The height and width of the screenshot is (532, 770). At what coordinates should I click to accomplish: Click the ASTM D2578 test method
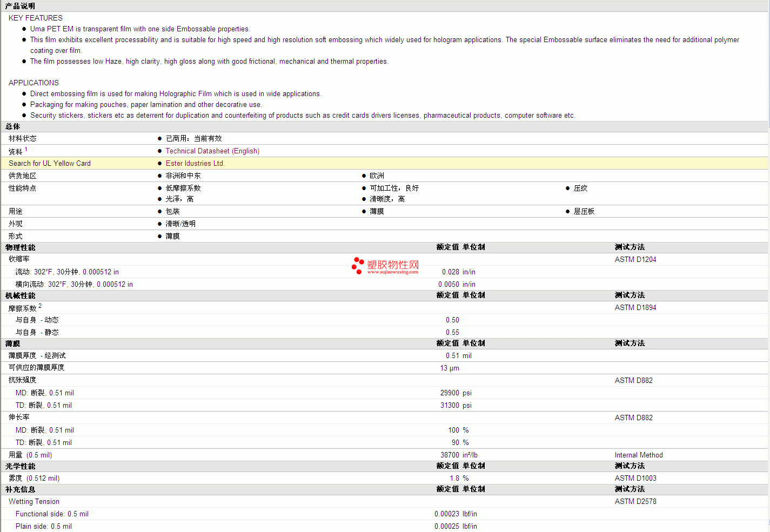point(635,502)
